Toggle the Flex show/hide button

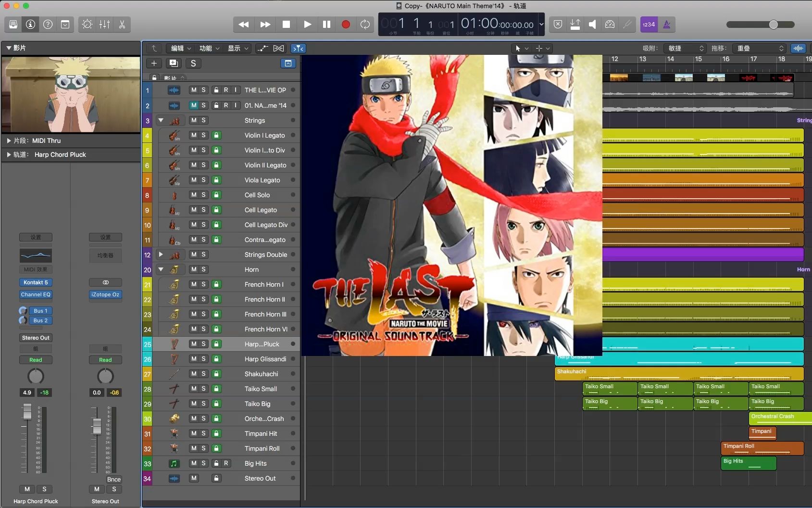point(279,48)
